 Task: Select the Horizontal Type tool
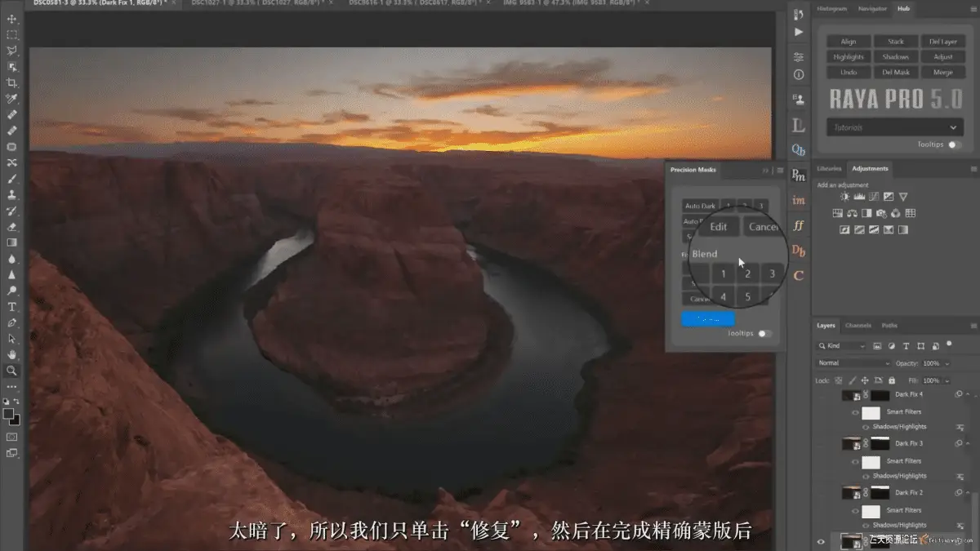12,306
